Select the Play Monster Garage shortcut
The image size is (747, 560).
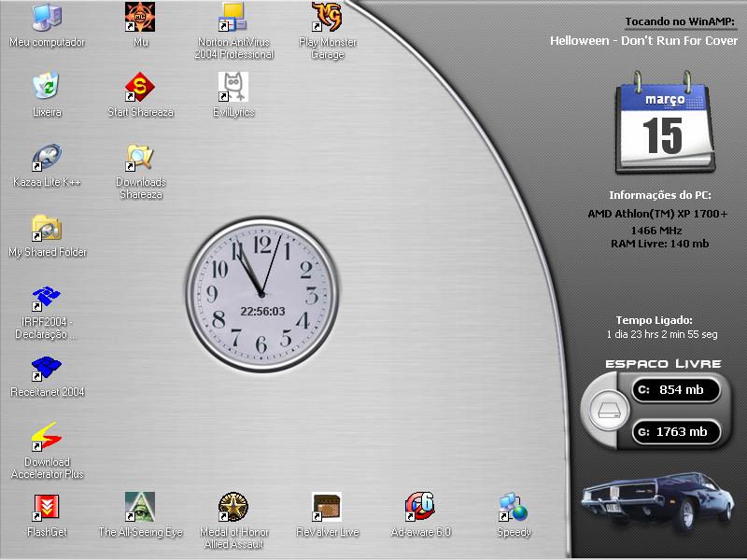(x=328, y=18)
